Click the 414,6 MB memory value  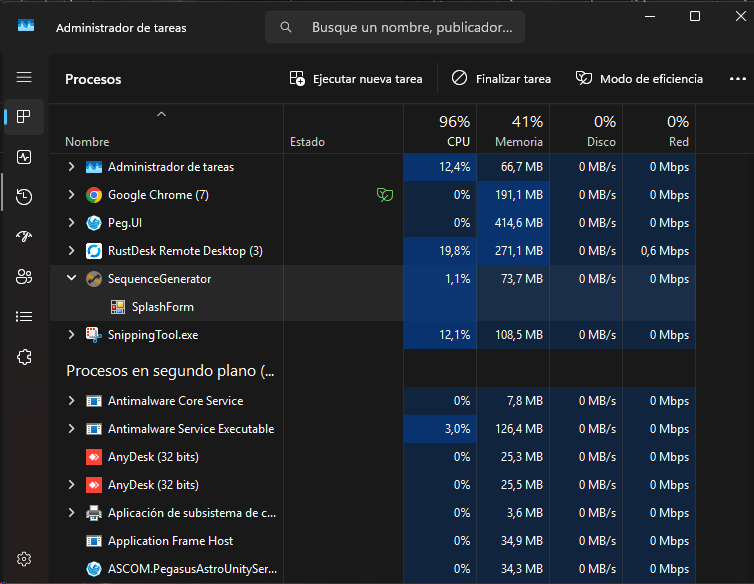point(519,223)
